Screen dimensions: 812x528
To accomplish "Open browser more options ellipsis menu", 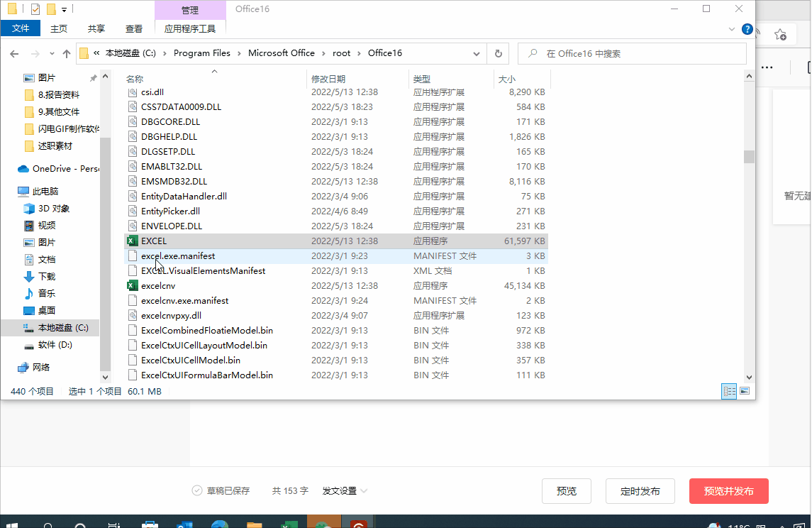I will pos(767,67).
